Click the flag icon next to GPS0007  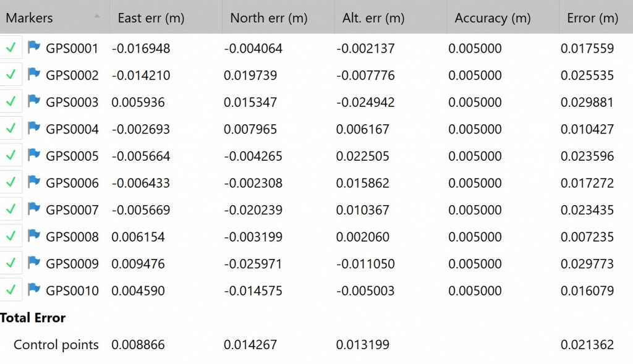34,209
